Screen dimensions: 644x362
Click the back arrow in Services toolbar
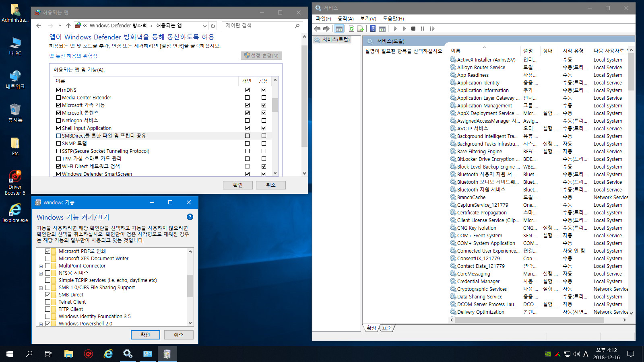(317, 29)
